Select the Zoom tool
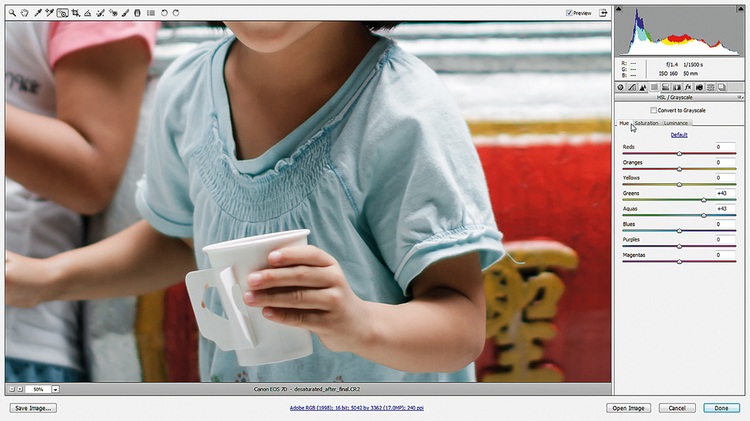 tap(12, 13)
